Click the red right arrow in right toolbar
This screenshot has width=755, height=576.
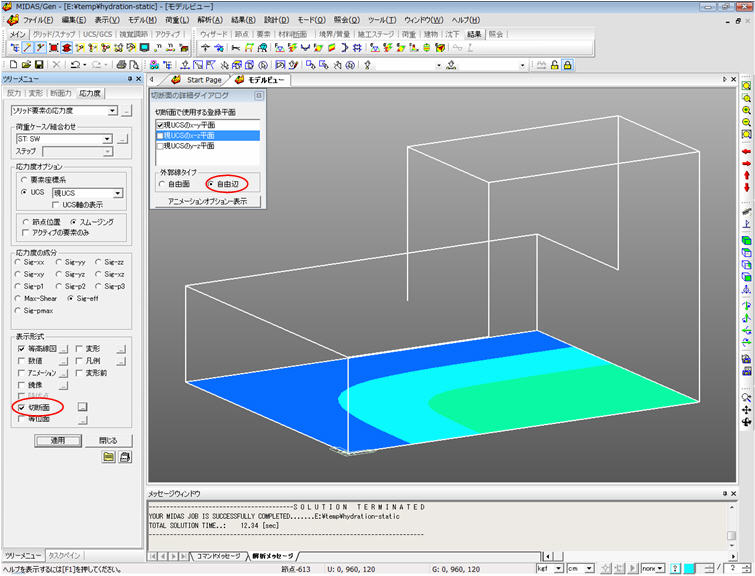coord(746,164)
